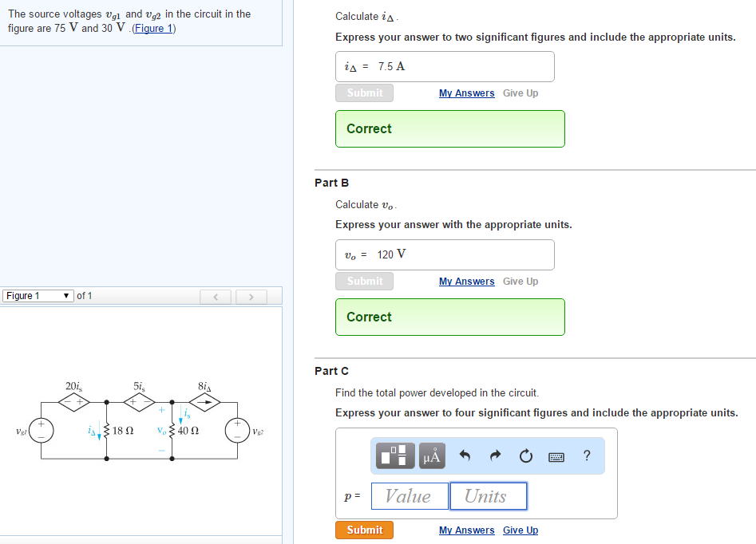
Task: Open the Figure 1 link in problem statement
Action: click(x=153, y=28)
